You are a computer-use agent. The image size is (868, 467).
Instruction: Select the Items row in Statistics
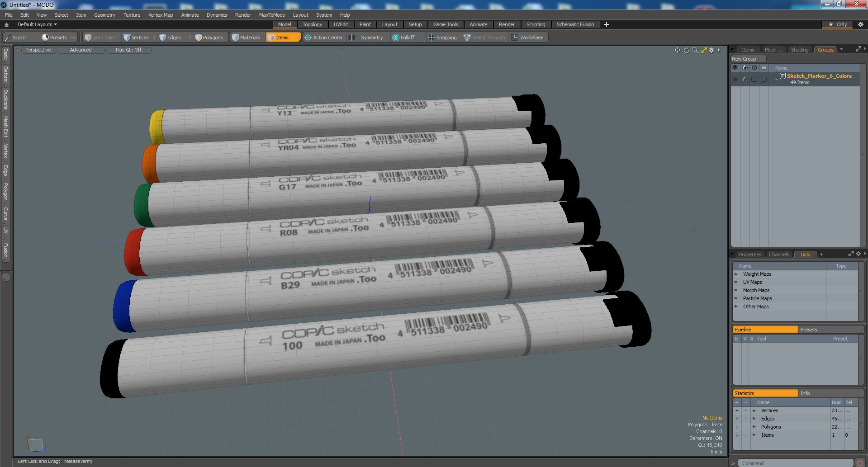coord(796,435)
